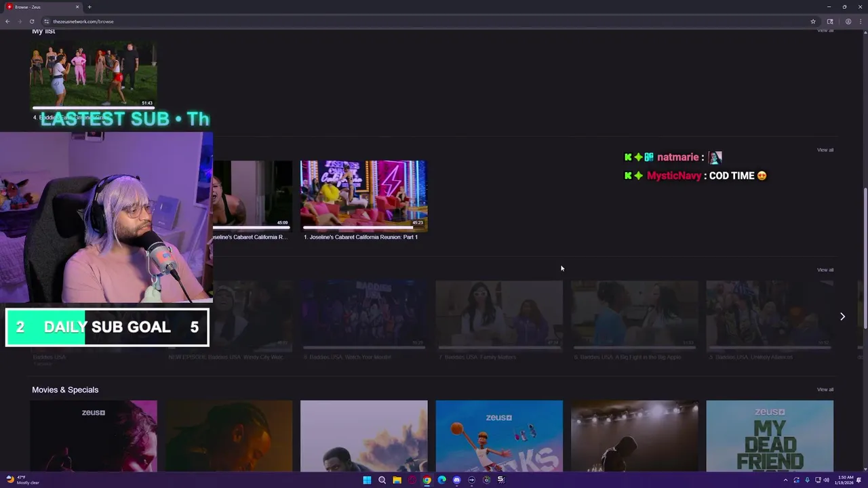Image resolution: width=868 pixels, height=488 pixels.
Task: Open first Movies & Specials poster with pink silhouette
Action: [94, 436]
